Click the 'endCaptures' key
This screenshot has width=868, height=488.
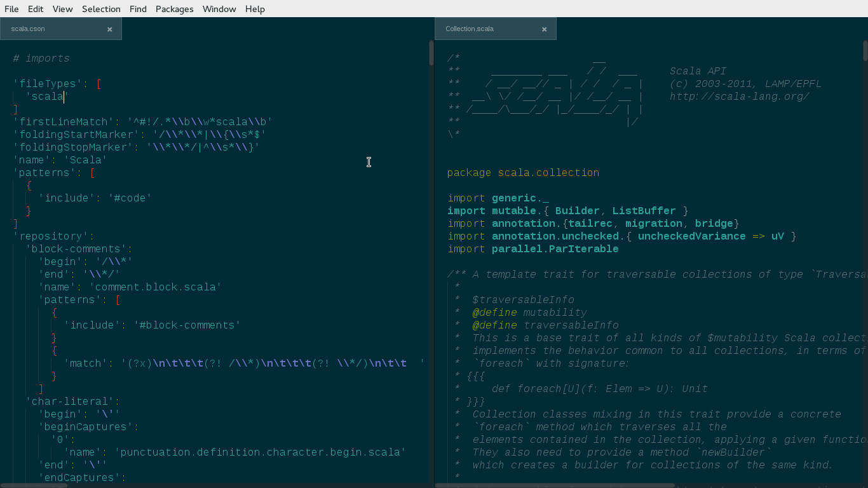[x=79, y=477]
